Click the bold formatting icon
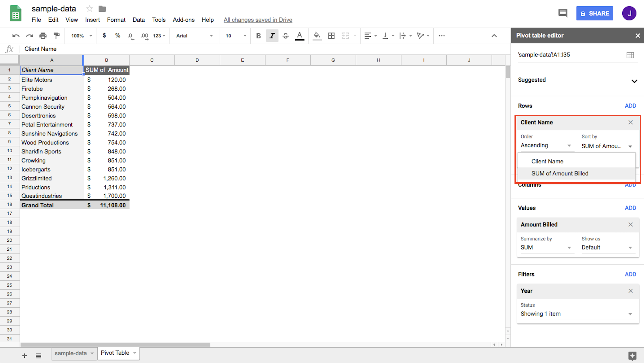644x363 pixels. click(258, 35)
